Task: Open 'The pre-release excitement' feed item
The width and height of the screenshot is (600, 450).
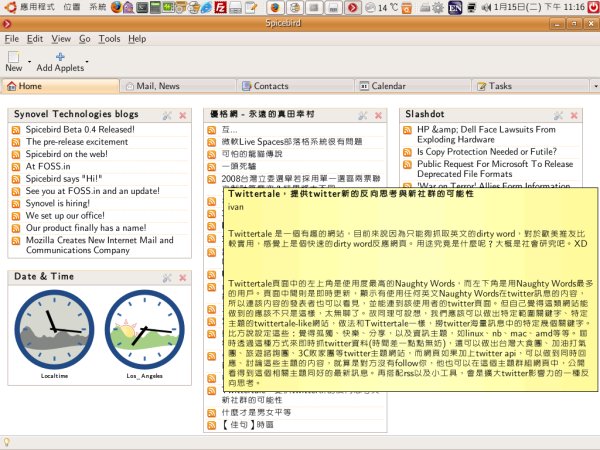Action: [77, 142]
